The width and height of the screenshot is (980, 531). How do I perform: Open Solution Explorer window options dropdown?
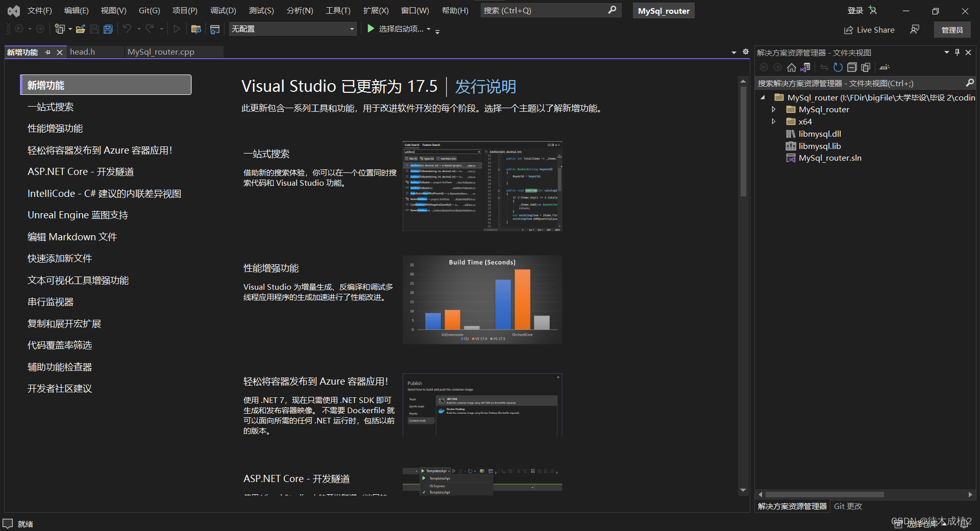pyautogui.click(x=946, y=52)
